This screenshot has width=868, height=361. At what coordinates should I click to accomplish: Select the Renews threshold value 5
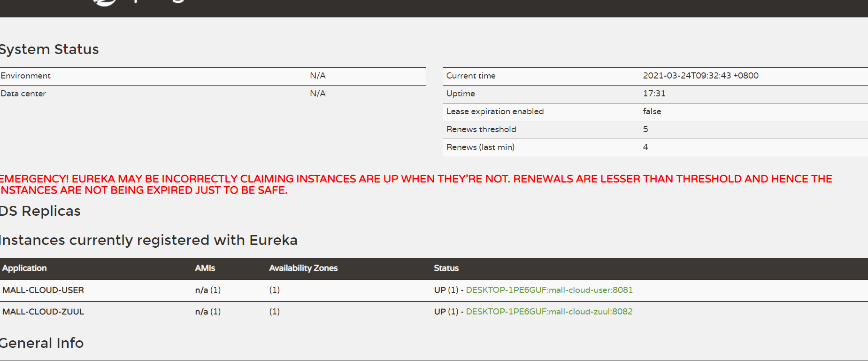pos(645,129)
